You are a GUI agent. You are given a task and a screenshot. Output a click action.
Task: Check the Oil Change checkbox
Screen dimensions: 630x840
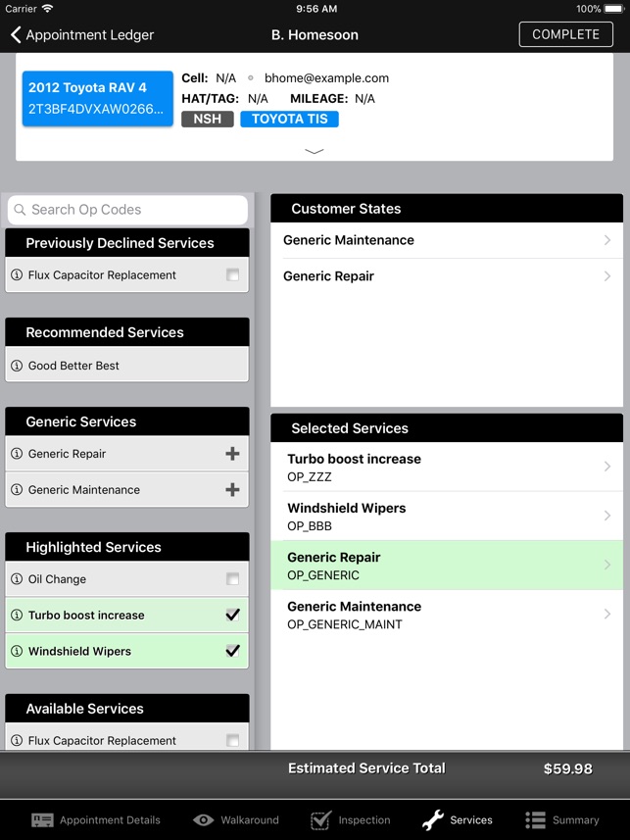(x=232, y=579)
